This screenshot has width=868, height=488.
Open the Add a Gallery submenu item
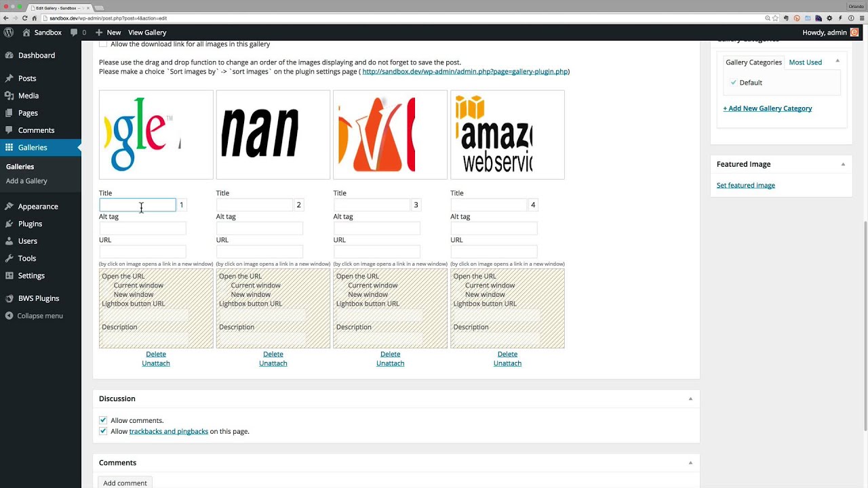coord(26,181)
